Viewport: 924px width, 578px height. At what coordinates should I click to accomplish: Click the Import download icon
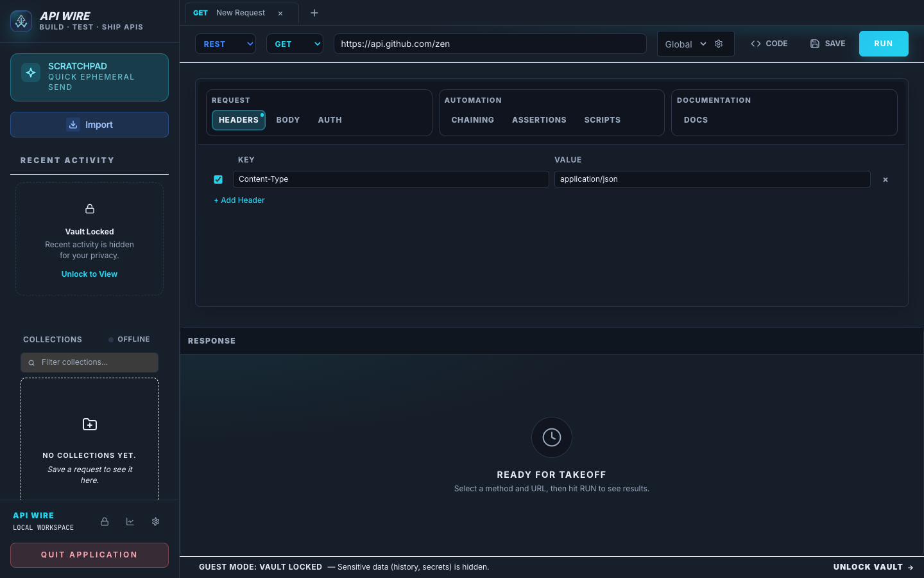coord(73,125)
